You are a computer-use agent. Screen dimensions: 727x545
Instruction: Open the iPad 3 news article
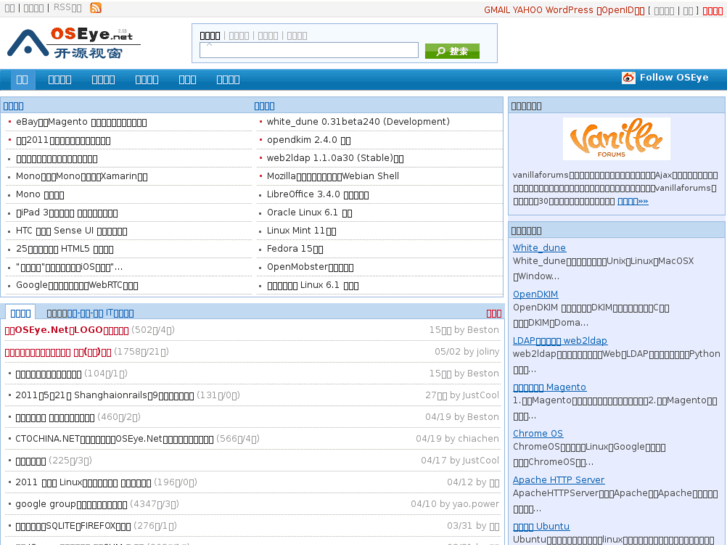(x=67, y=213)
